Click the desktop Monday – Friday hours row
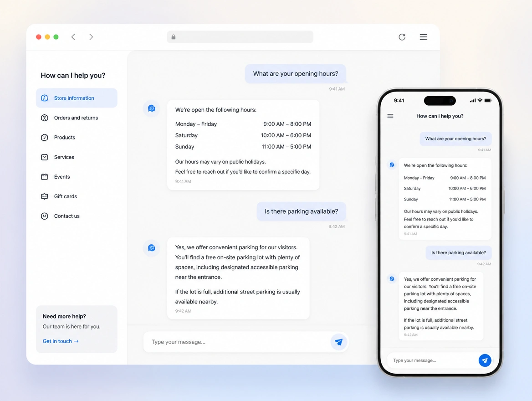The height and width of the screenshot is (401, 532). click(243, 124)
